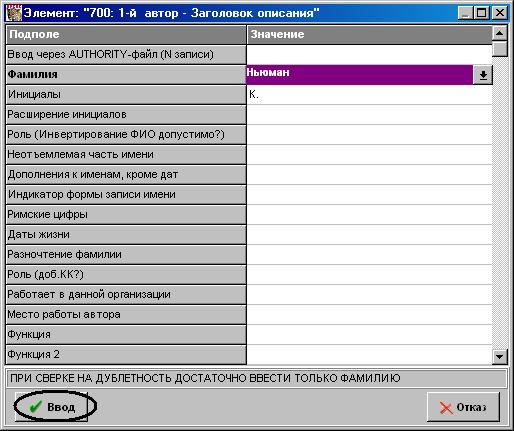Cancel with the Отказ button
This screenshot has height=431, width=514.
(x=463, y=407)
